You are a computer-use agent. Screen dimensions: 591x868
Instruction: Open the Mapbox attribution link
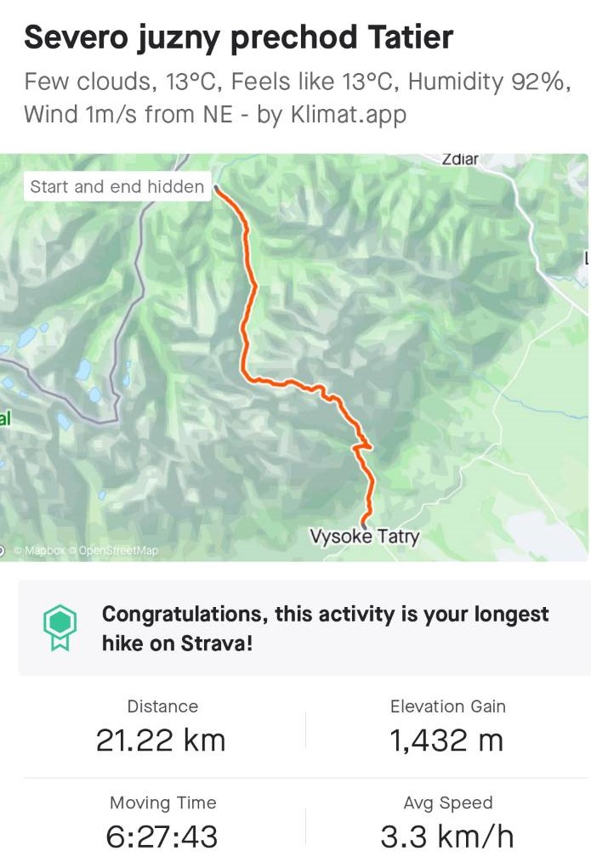(43, 550)
